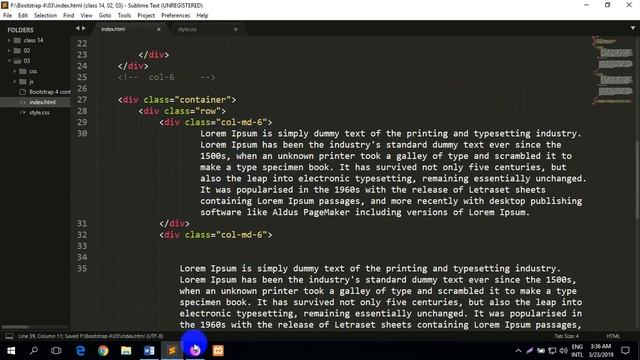Click line number 27 in gutter

[x=82, y=100]
